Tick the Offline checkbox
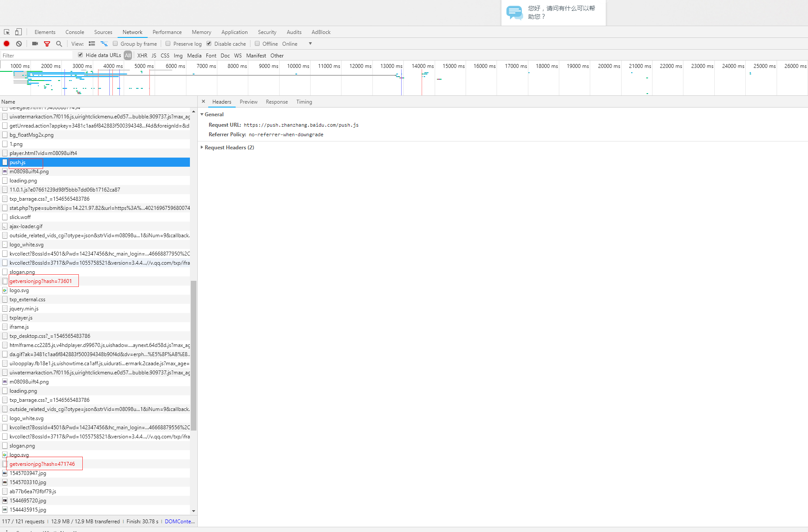The image size is (808, 532). [257, 44]
